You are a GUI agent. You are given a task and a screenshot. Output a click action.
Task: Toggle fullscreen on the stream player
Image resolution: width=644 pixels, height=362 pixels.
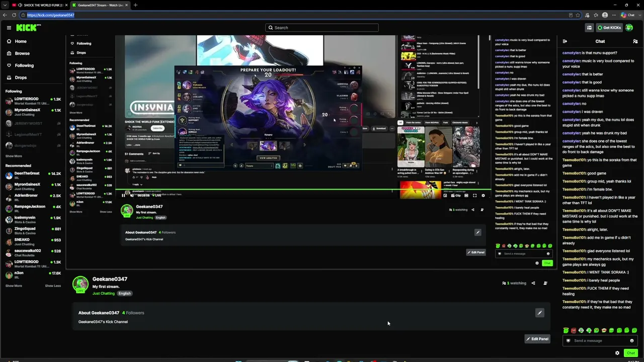[x=474, y=195]
